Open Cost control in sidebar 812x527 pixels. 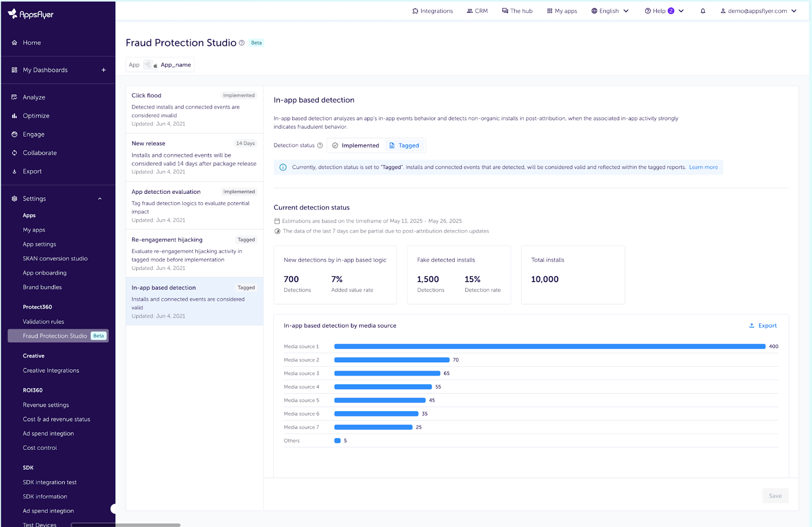(40, 448)
